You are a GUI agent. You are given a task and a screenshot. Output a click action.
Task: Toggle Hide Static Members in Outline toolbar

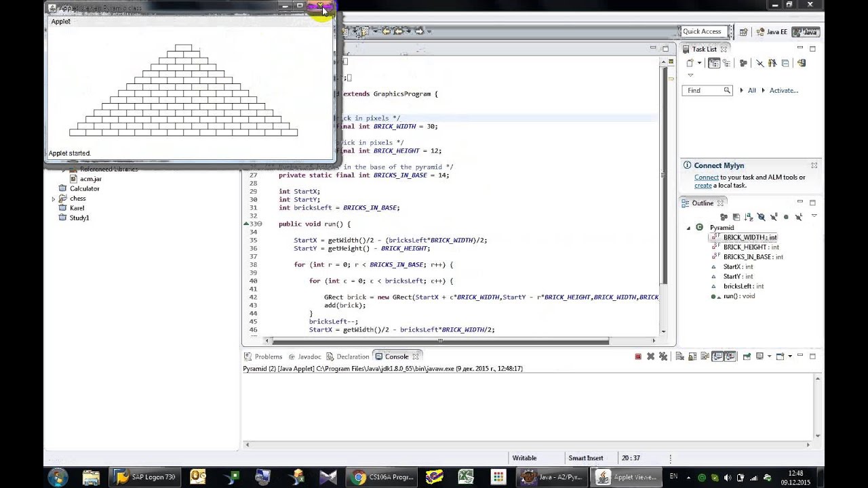tap(774, 217)
